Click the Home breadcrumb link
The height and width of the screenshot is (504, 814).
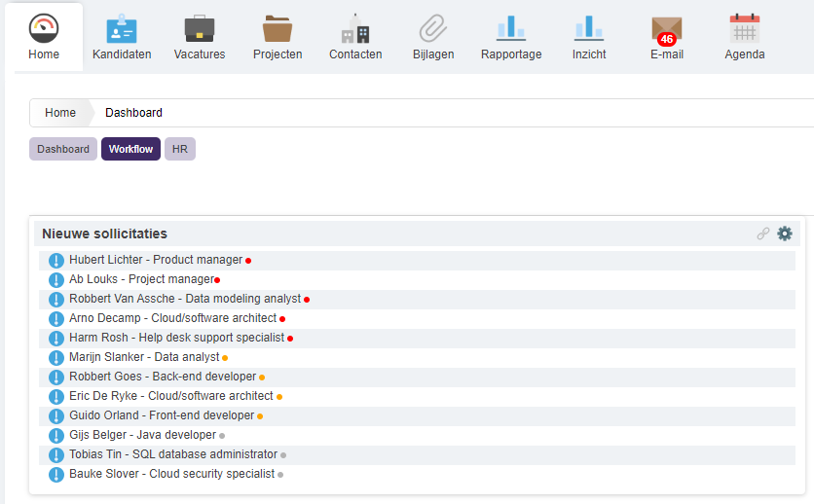coord(60,113)
